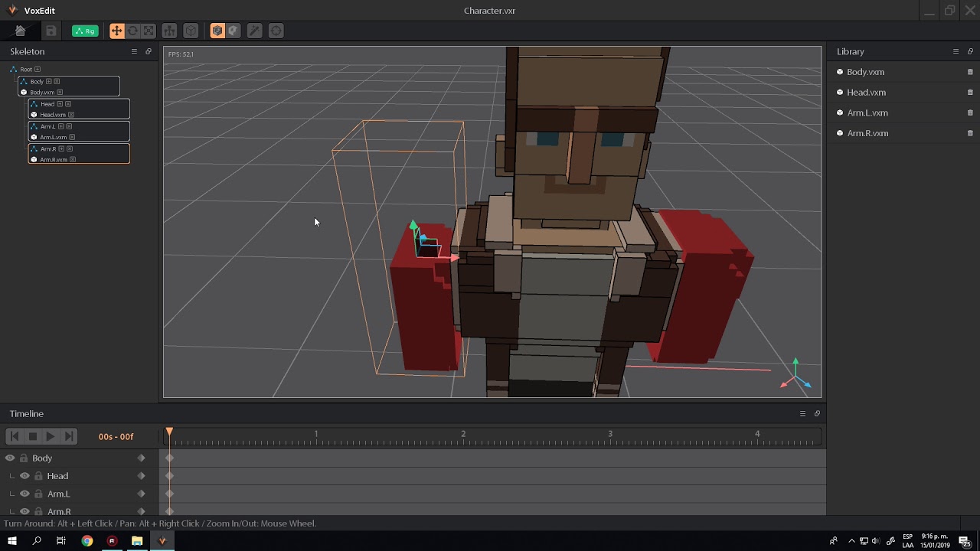Select the Move transform tool
Image resolution: width=980 pixels, height=551 pixels.
[x=116, y=31]
